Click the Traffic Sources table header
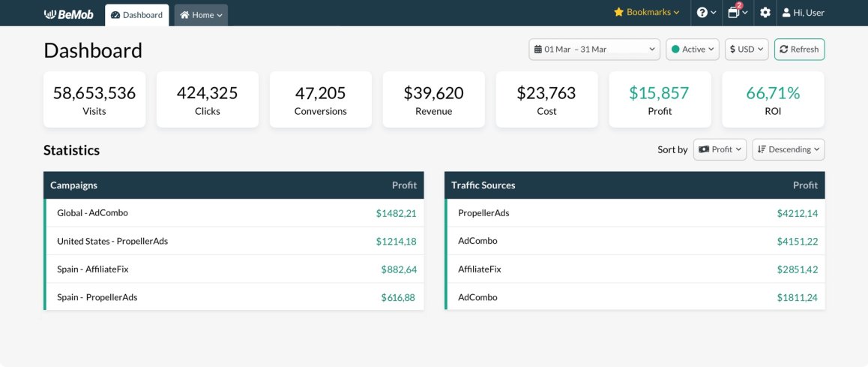Screen dimensions: 868x367 coord(634,185)
